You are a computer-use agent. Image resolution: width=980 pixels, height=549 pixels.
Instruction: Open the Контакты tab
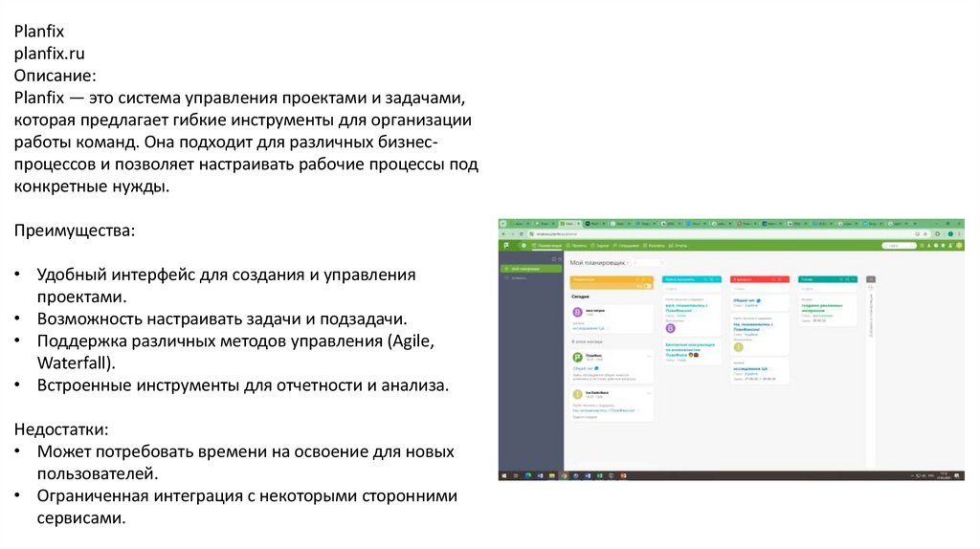[x=655, y=246]
